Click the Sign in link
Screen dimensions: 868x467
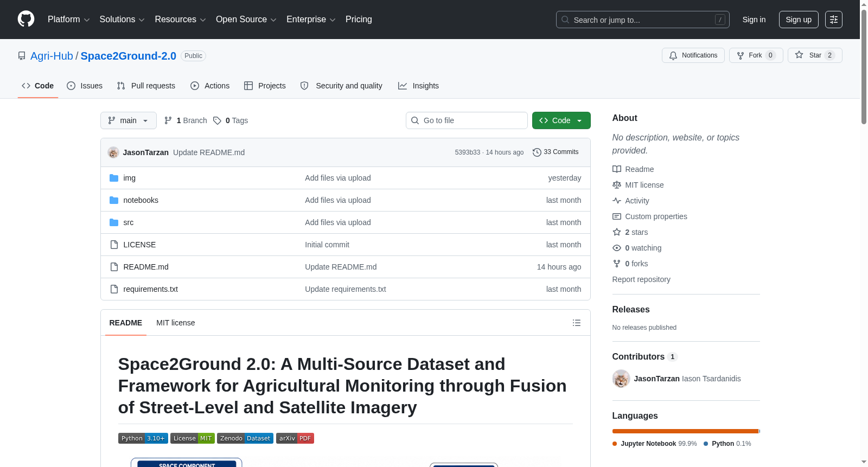tap(754, 20)
